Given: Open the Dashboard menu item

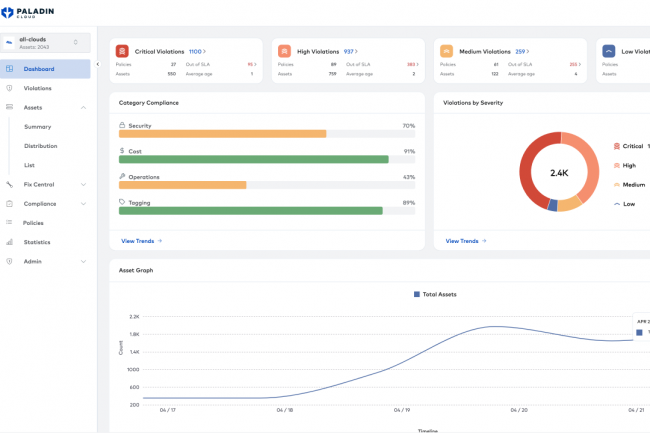Looking at the screenshot, I should click(40, 69).
